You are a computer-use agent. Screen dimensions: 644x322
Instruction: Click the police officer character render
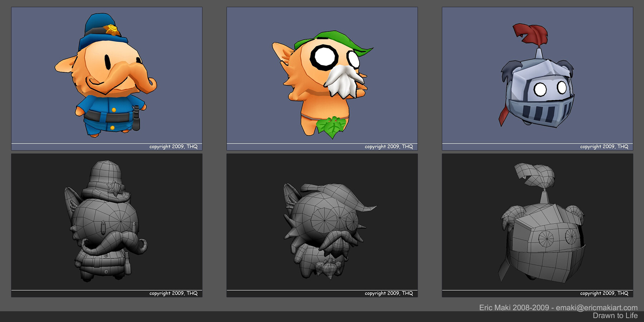tap(107, 75)
